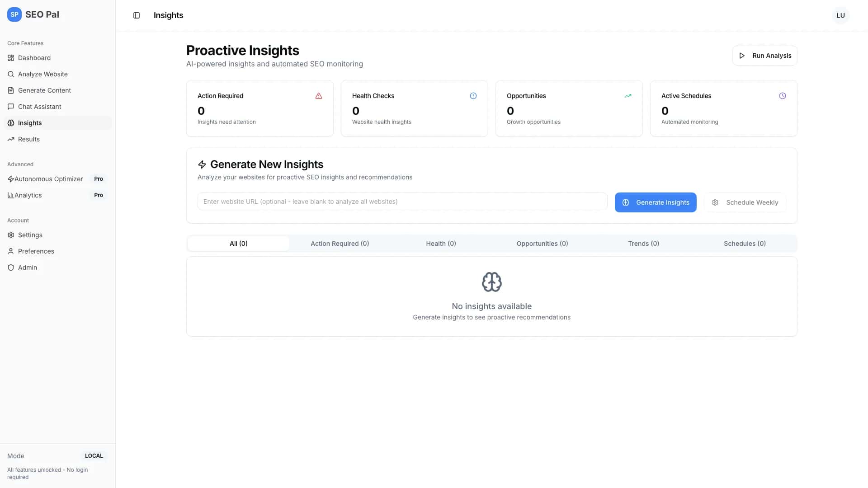Viewport: 868px width, 488px height.
Task: Click the clock icon on Active Schedules card
Action: click(783, 95)
